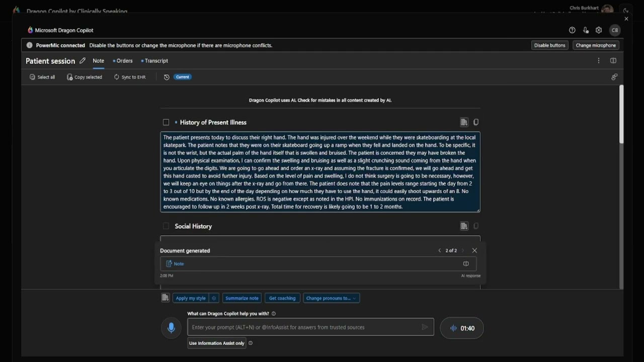The image size is (644, 362).
Task: Click Chris Burkhart profile picture
Action: [607, 10]
